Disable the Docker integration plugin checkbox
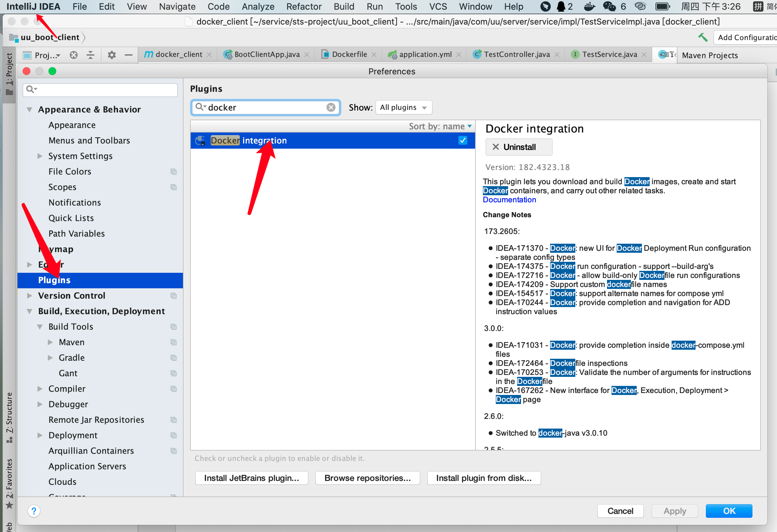The image size is (777, 532). (463, 141)
